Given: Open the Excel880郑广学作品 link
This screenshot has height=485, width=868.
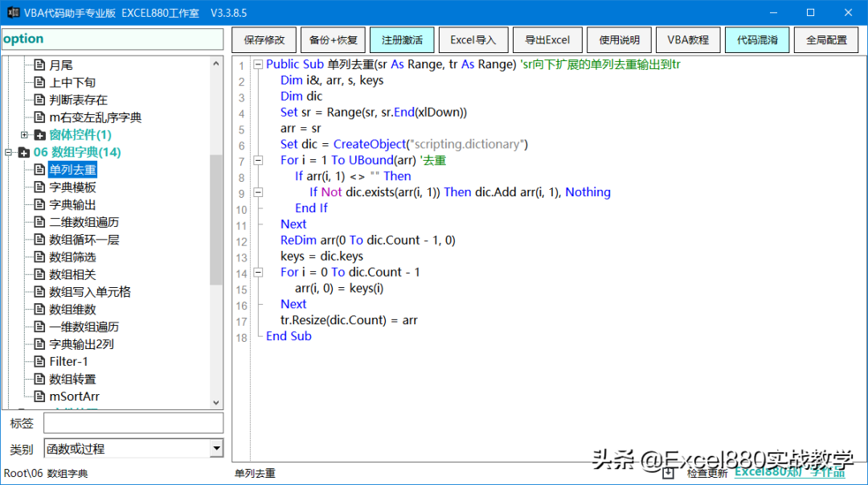Looking at the screenshot, I should click(x=791, y=474).
